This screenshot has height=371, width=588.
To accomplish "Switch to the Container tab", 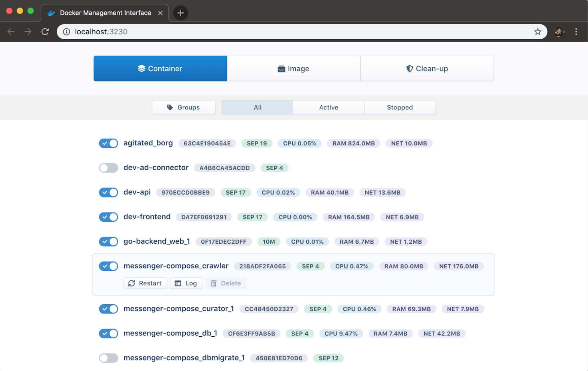I will coord(160,68).
